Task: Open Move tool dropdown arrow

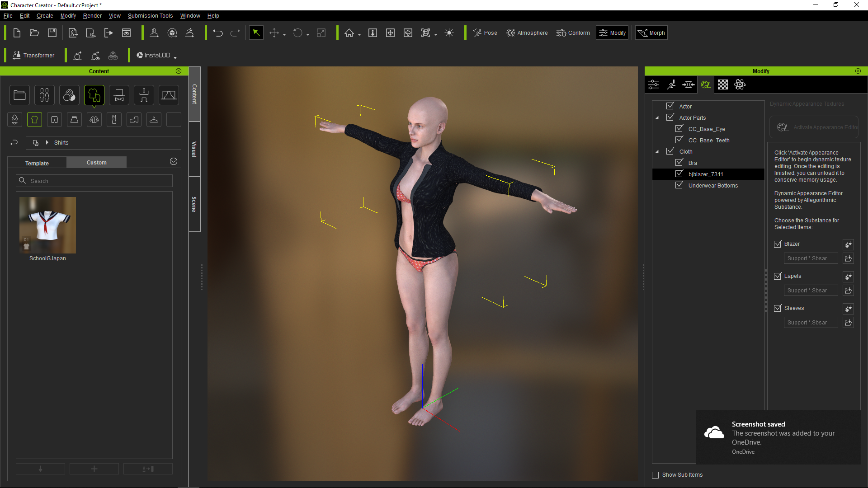Action: coord(284,35)
